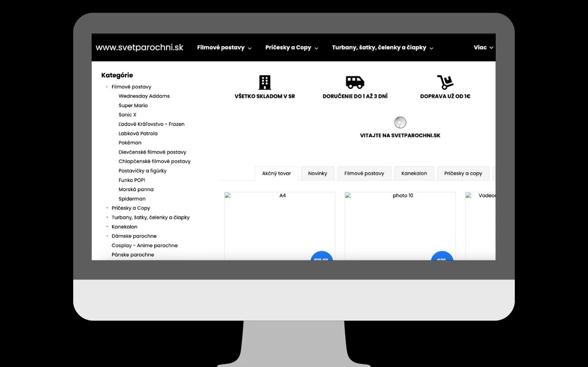
Task: Open the A4 product card
Action: (x=280, y=226)
